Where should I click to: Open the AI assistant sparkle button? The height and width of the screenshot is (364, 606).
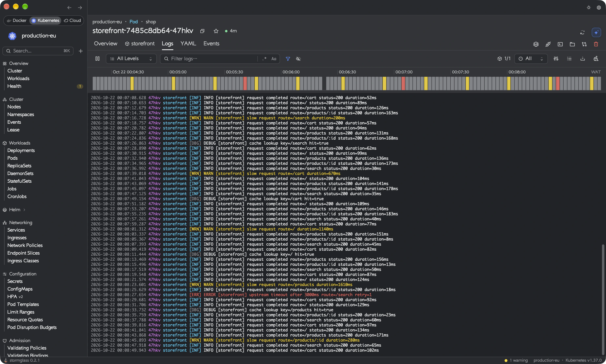[596, 32]
